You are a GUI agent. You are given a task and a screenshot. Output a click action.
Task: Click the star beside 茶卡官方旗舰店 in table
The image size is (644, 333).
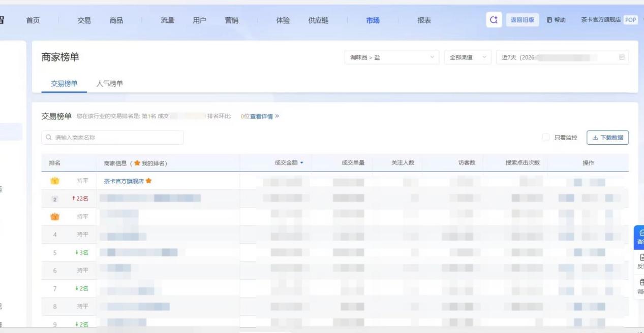pyautogui.click(x=149, y=181)
